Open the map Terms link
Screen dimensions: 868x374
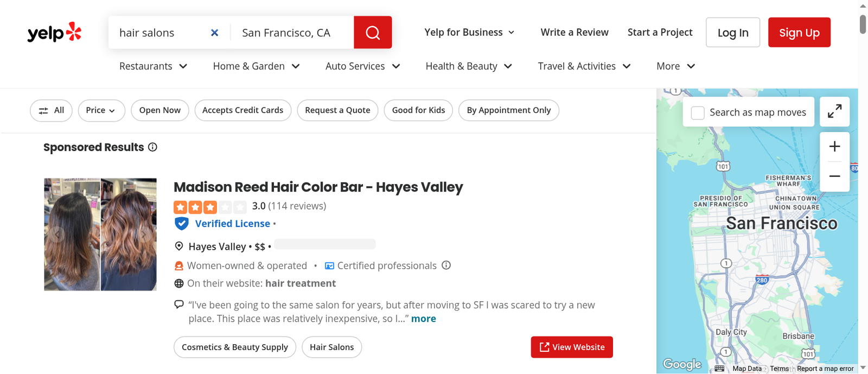tap(780, 369)
